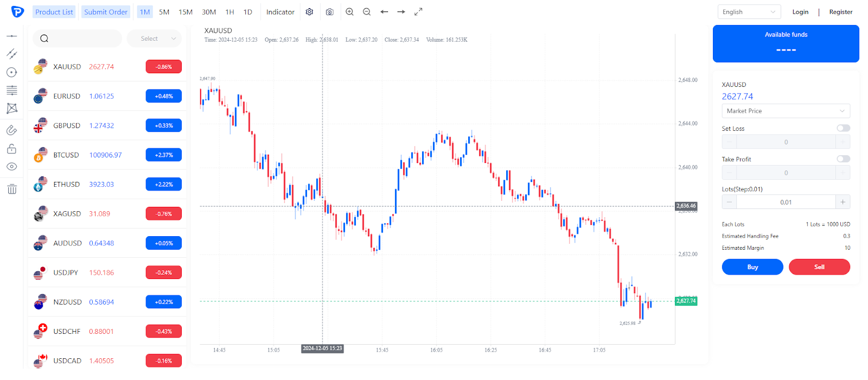
Task: Toggle the fullscreen expand icon
Action: pos(418,12)
